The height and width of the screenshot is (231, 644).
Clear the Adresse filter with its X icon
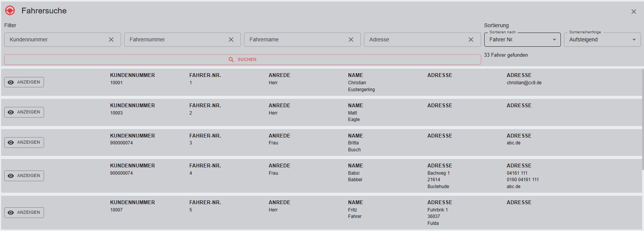click(471, 39)
